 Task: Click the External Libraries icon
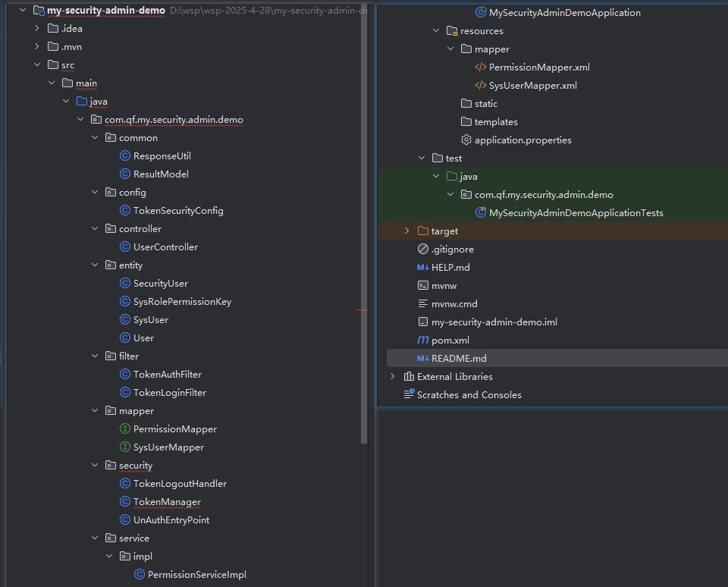pyautogui.click(x=409, y=376)
